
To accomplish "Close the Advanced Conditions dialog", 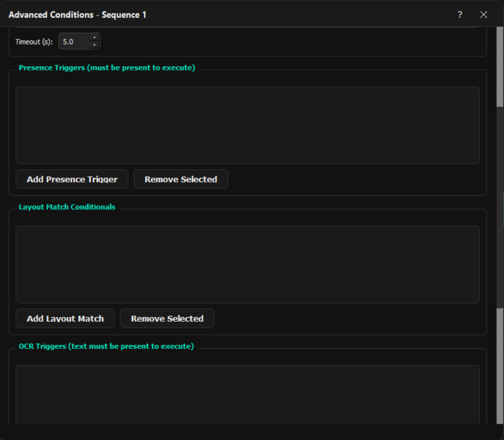I will [x=483, y=15].
